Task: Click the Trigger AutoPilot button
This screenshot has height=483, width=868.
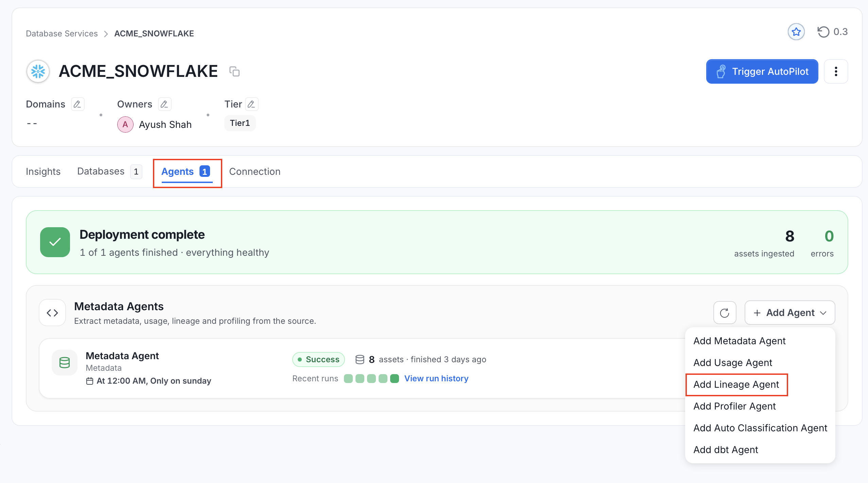Action: [x=762, y=71]
